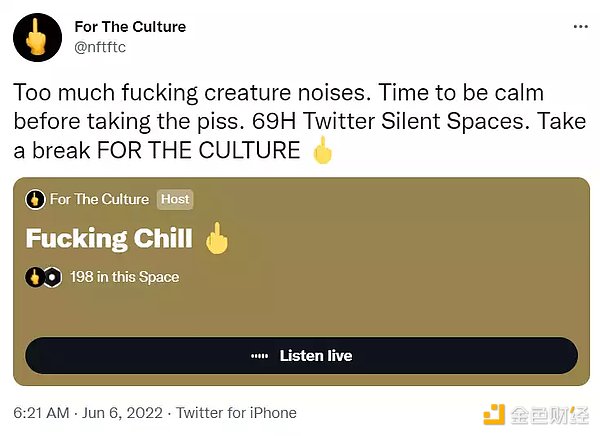Open the @nftftc handle link
Image resolution: width=600 pixels, height=436 pixels.
[100, 47]
